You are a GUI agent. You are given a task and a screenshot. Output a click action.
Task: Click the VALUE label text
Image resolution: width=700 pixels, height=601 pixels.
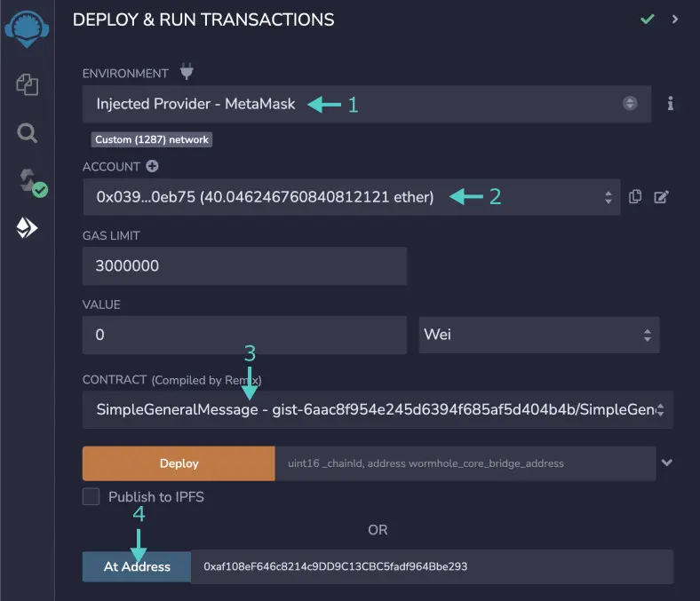[x=101, y=304]
